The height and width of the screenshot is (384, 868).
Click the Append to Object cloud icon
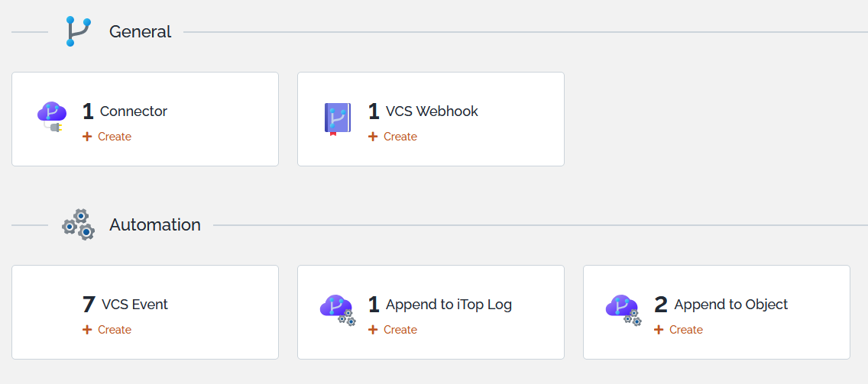click(x=623, y=310)
